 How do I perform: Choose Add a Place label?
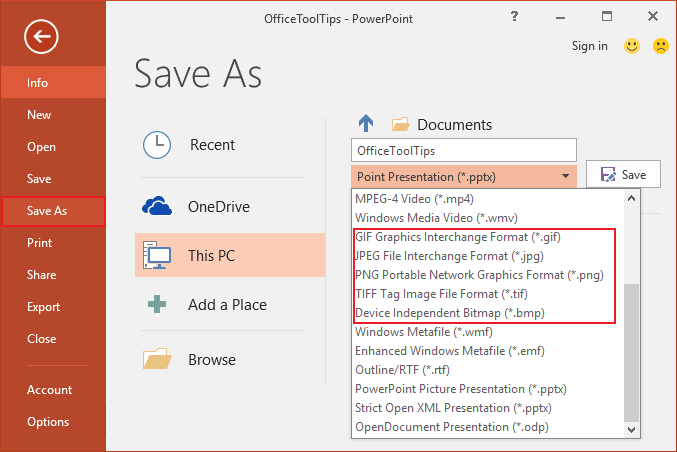click(x=227, y=305)
